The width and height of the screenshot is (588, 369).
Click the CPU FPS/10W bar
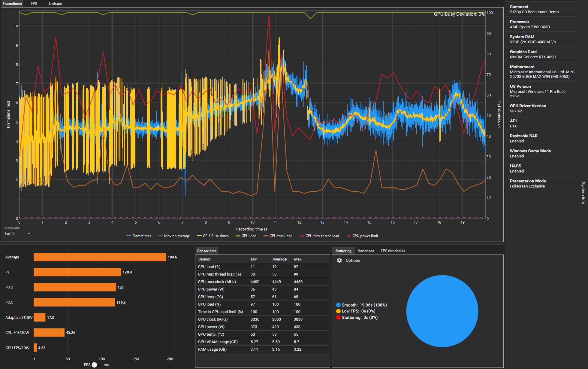(49, 332)
